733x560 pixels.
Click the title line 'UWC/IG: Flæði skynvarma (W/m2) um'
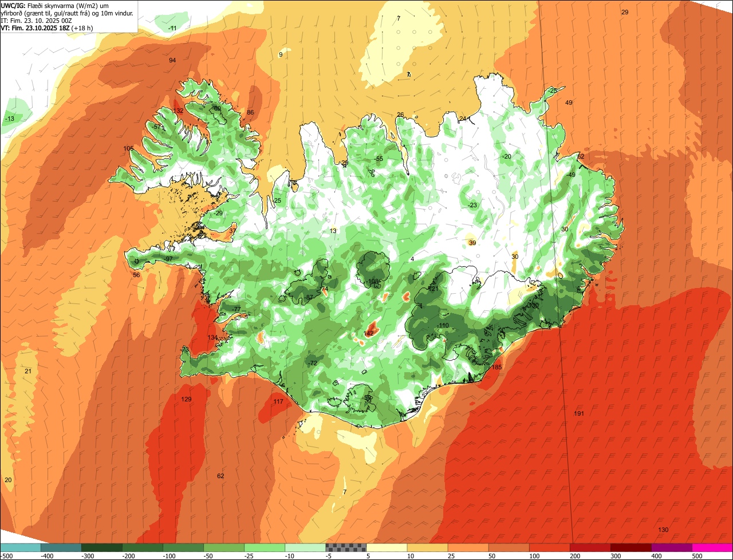tap(55, 5)
